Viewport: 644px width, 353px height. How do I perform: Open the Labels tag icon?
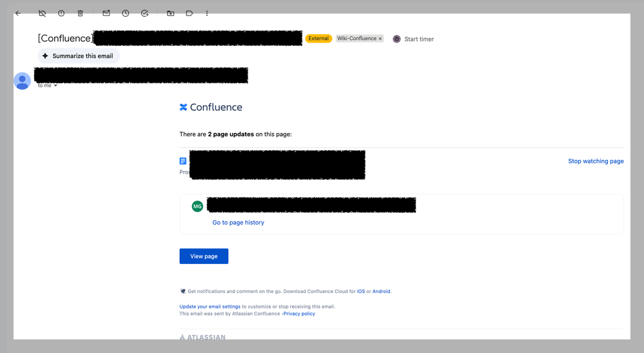189,13
